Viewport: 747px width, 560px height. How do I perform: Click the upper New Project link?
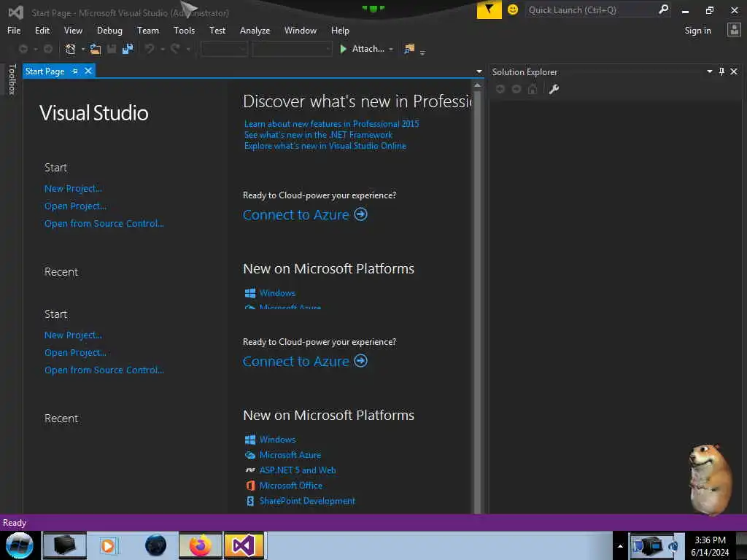tap(74, 189)
